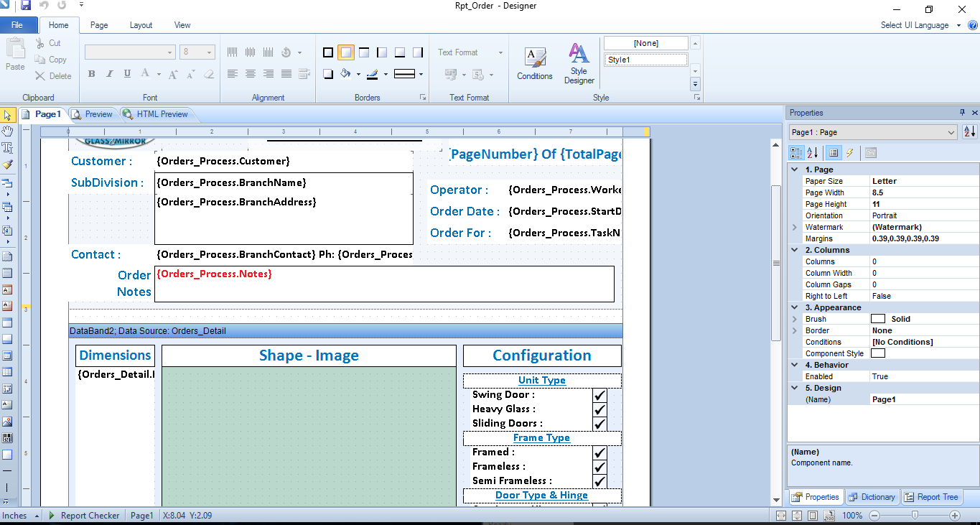980x525 pixels.
Task: Open Conditions editor
Action: click(x=535, y=63)
